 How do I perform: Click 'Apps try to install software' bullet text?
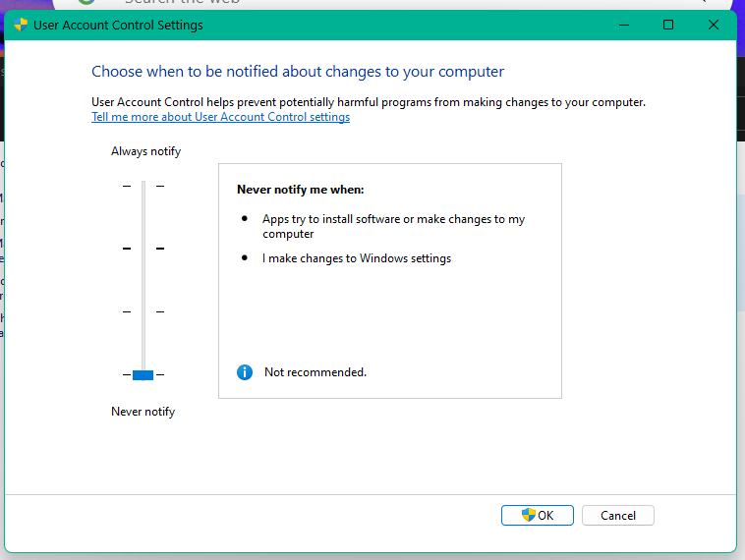click(393, 227)
